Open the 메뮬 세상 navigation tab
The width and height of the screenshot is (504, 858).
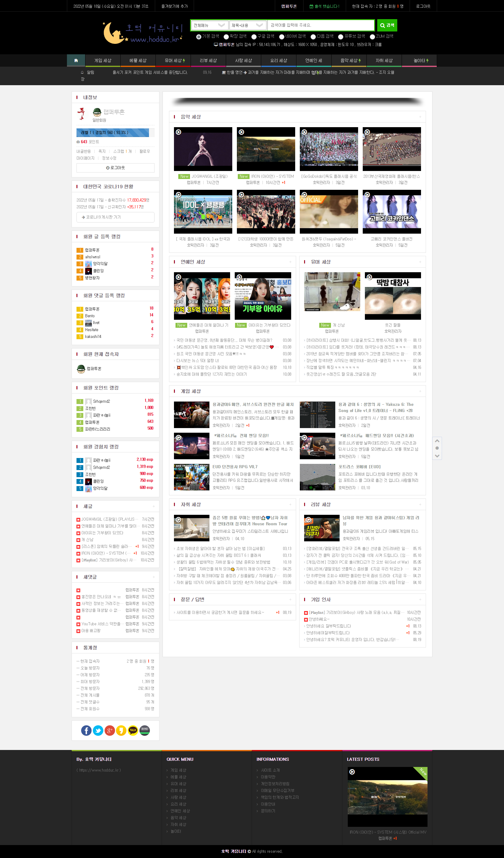(138, 60)
